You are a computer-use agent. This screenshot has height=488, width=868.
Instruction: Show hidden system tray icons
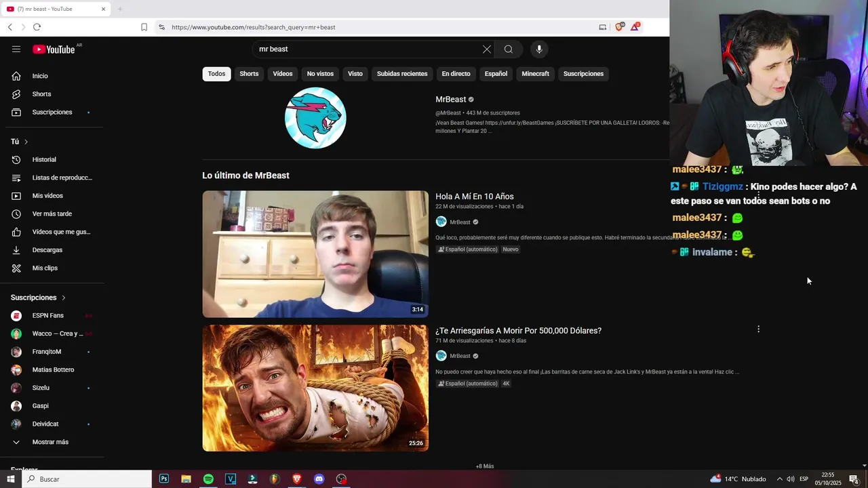pyautogui.click(x=779, y=479)
